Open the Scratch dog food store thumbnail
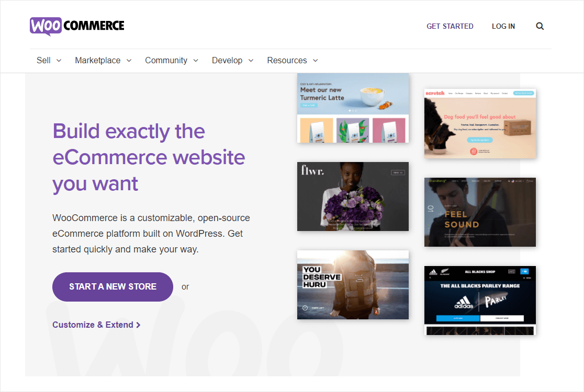This screenshot has width=584, height=392. tap(480, 123)
